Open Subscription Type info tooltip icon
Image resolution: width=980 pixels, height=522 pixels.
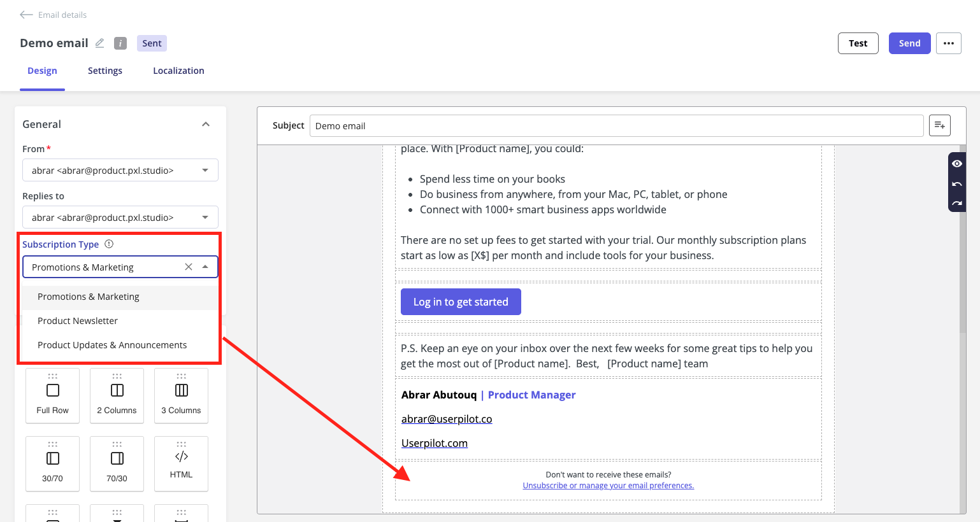[109, 244]
